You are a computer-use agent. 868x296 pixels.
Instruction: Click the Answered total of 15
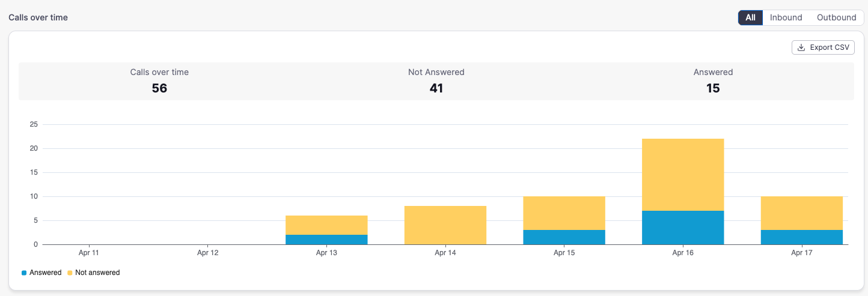(x=713, y=88)
